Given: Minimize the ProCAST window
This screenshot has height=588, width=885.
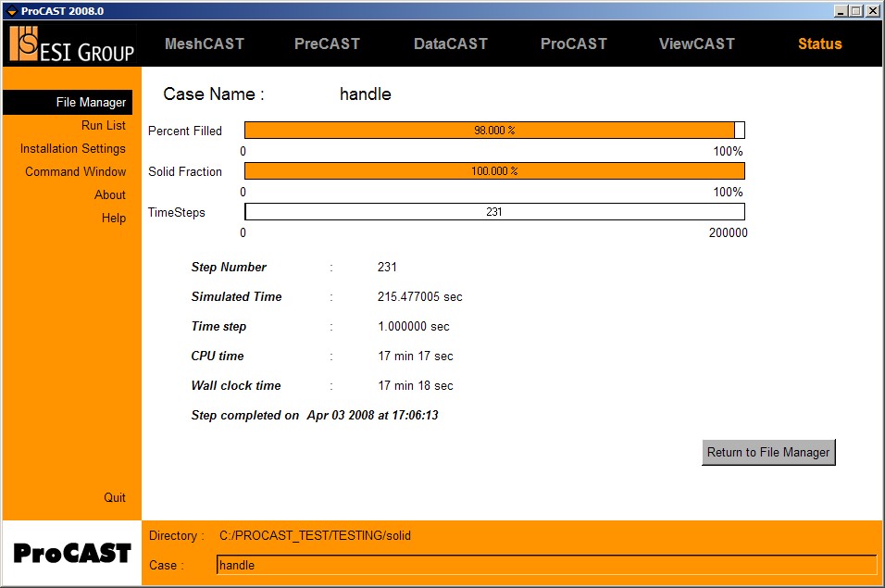Looking at the screenshot, I should [x=841, y=11].
